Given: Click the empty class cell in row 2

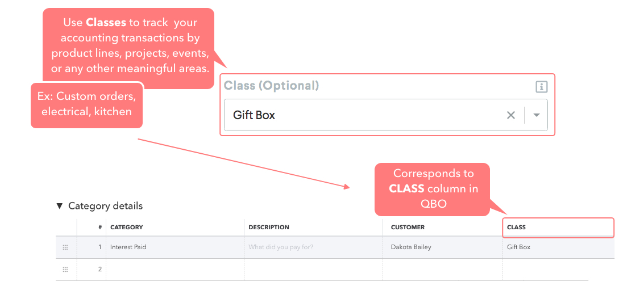Looking at the screenshot, I should pos(557,270).
